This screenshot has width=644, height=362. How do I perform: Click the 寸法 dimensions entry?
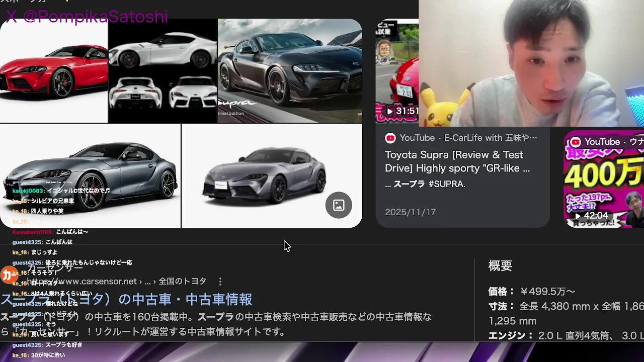(x=566, y=313)
